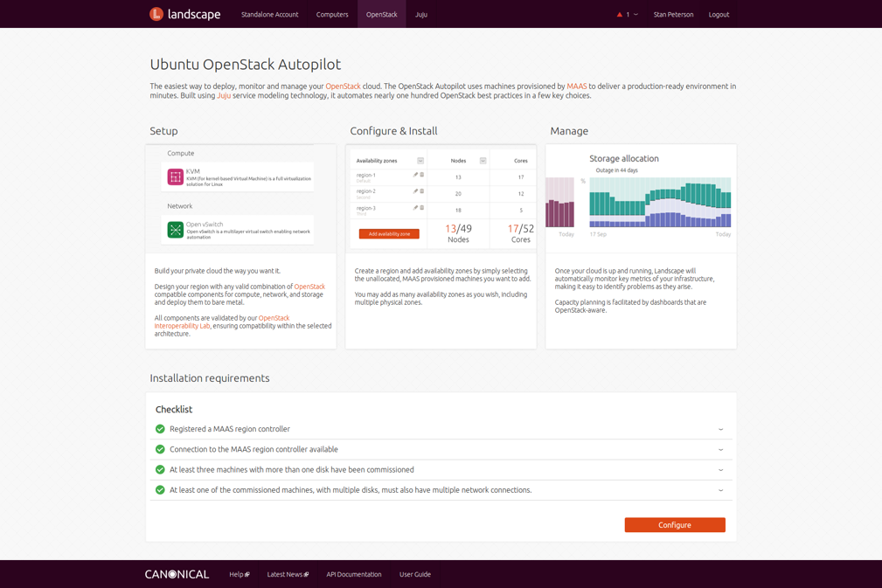Click green check for Registered a MAAS region controller
This screenshot has height=588, width=882.
coord(160,429)
